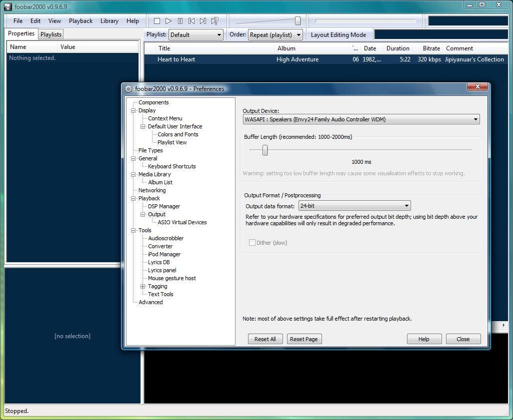This screenshot has height=420, width=513.
Task: Open the Edit menu
Action: coord(35,21)
